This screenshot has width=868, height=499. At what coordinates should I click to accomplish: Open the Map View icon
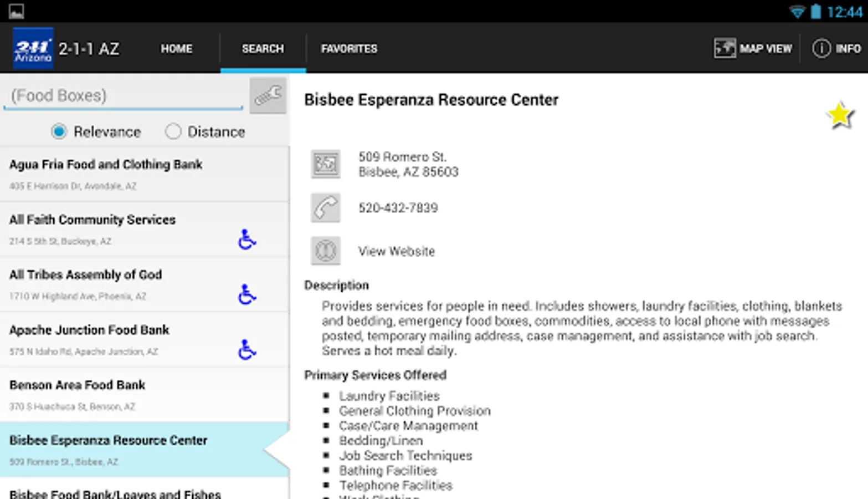tap(725, 49)
